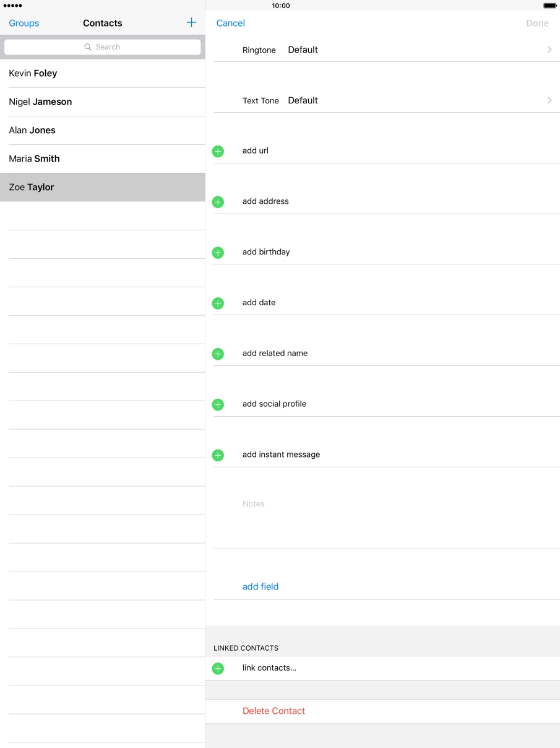Tap the Search field in the contacts list
The image size is (560, 748).
click(102, 46)
